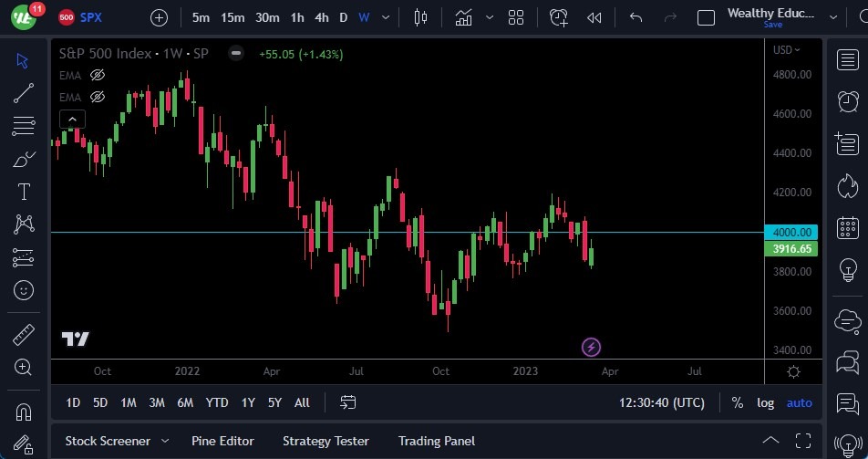Click the SPX symbol search field
The width and height of the screenshot is (868, 459).
point(90,17)
